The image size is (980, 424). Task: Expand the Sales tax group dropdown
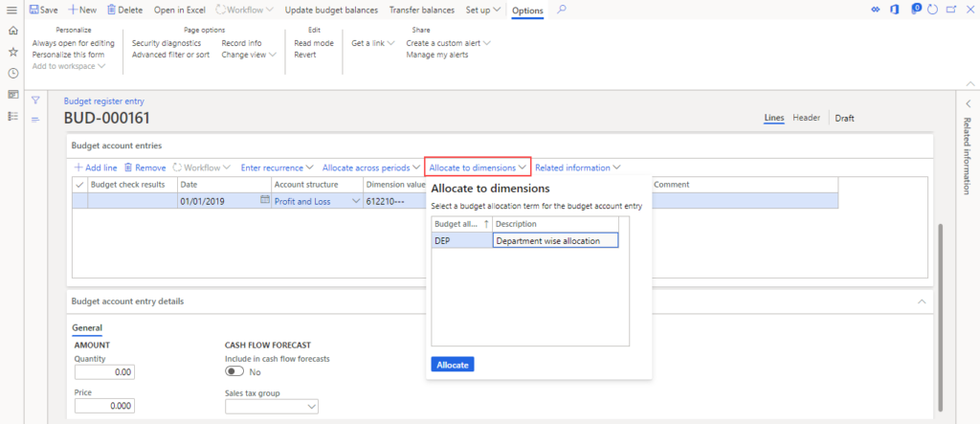pos(311,407)
